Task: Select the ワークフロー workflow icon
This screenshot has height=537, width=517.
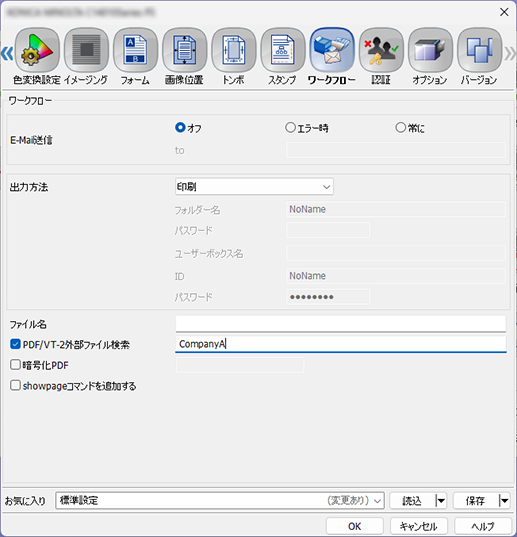Action: [x=332, y=50]
